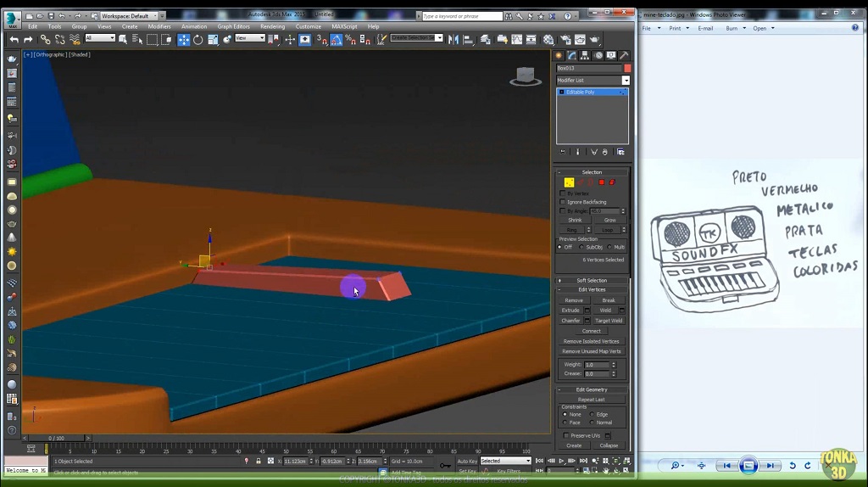Viewport: 868px width, 487px height.
Task: Open the Rendering menu
Action: coord(272,26)
